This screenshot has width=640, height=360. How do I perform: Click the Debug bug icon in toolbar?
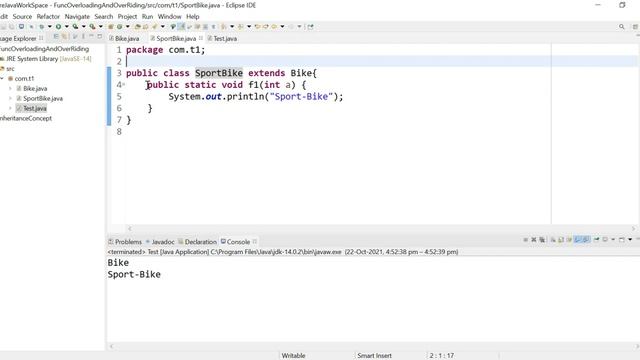click(41, 27)
